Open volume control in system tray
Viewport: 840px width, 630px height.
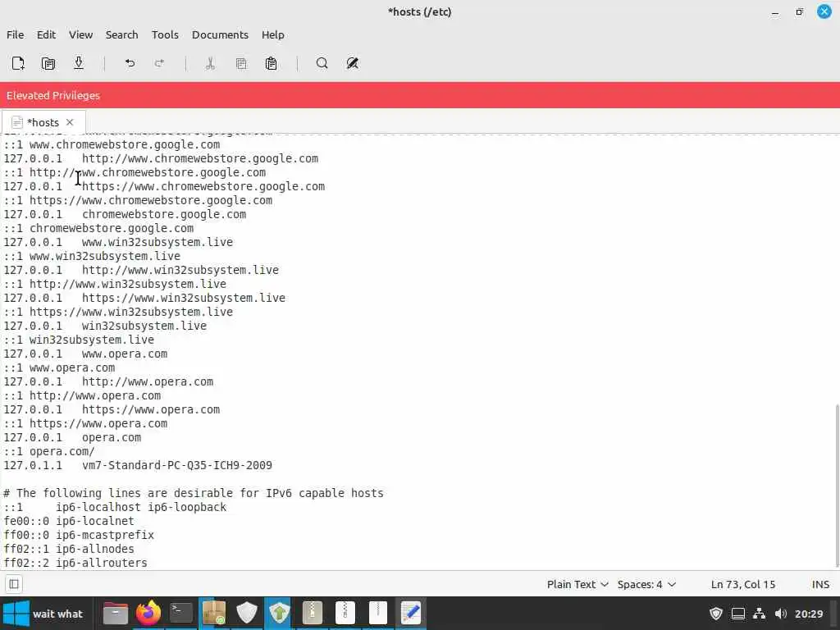[781, 614]
